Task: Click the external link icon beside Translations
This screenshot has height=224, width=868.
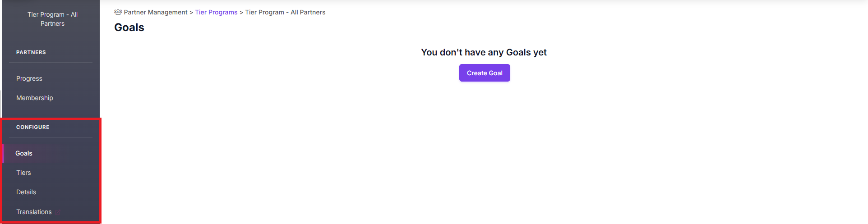Action: 58,212
